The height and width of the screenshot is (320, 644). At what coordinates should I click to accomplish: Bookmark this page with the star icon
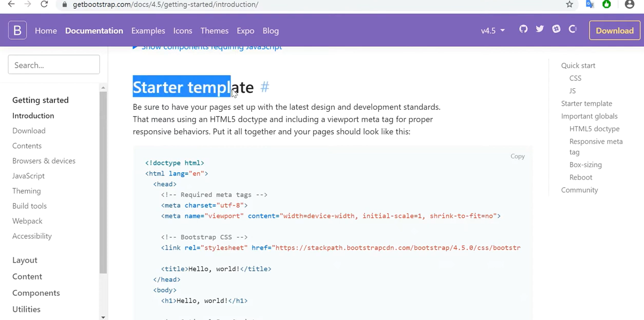(570, 5)
